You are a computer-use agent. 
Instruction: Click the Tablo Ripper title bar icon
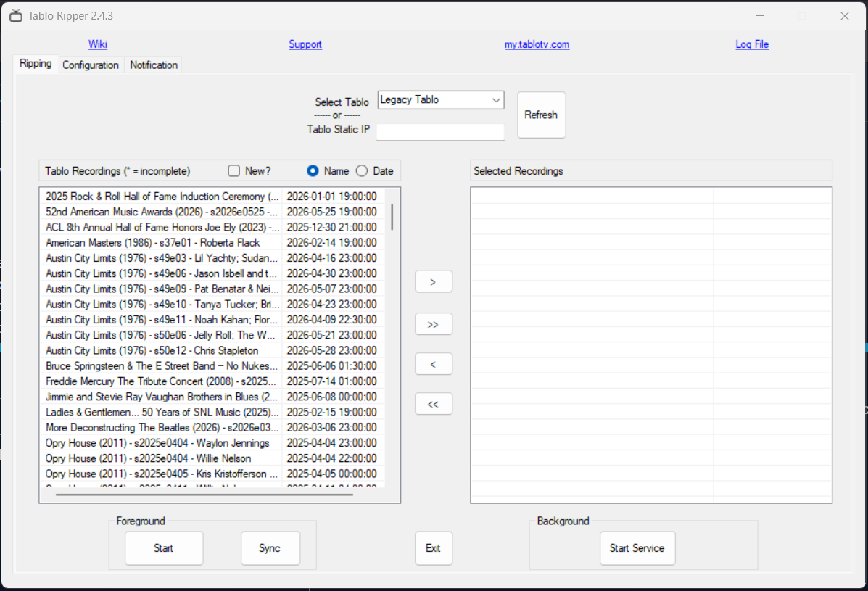(16, 15)
